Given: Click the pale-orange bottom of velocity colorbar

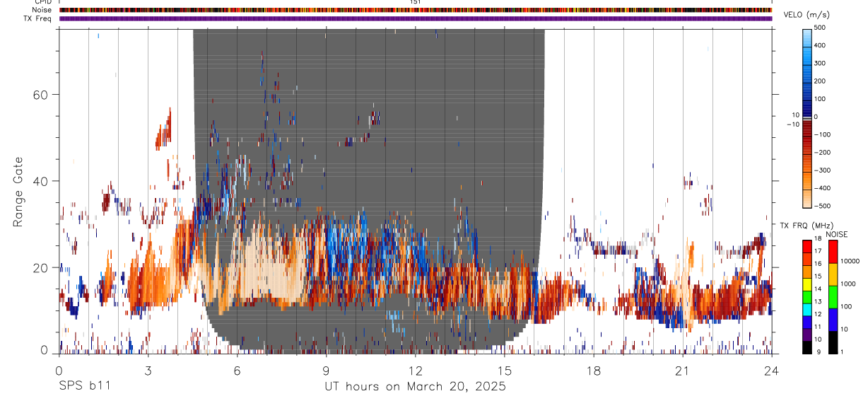Looking at the screenshot, I should pyautogui.click(x=807, y=199).
